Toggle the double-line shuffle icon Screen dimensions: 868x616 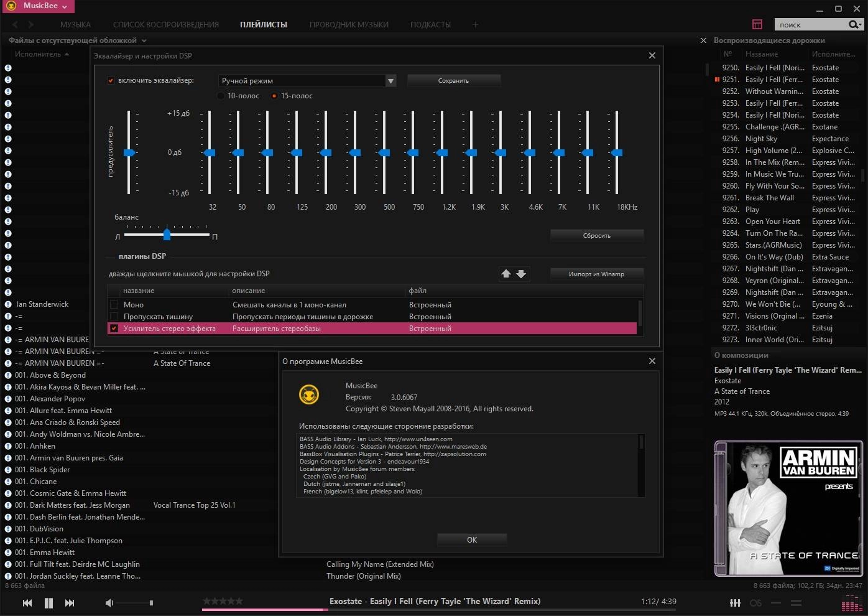click(x=796, y=602)
